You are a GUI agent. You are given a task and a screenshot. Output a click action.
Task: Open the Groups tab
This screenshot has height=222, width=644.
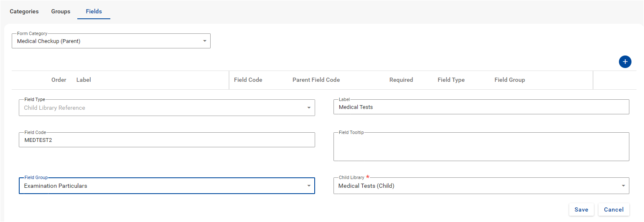61,11
